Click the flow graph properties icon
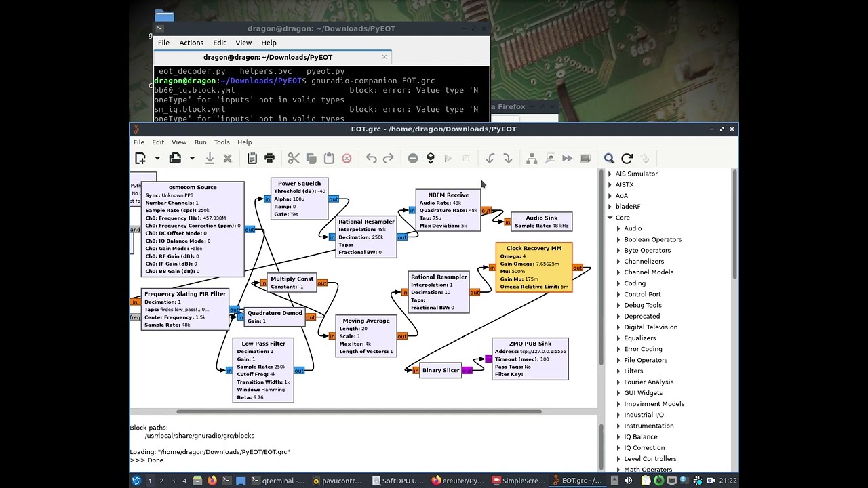The width and height of the screenshot is (868, 488). 252,159
